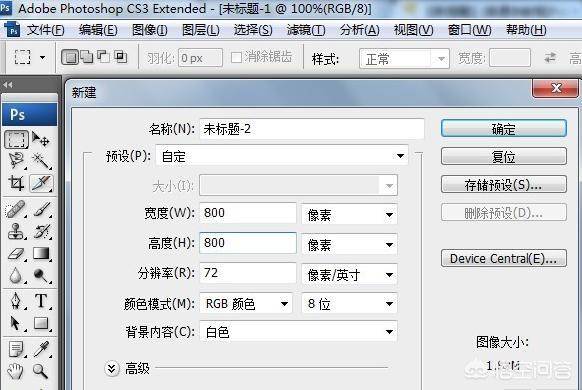Click the 名称 name input field
The image size is (582, 390).
point(312,129)
